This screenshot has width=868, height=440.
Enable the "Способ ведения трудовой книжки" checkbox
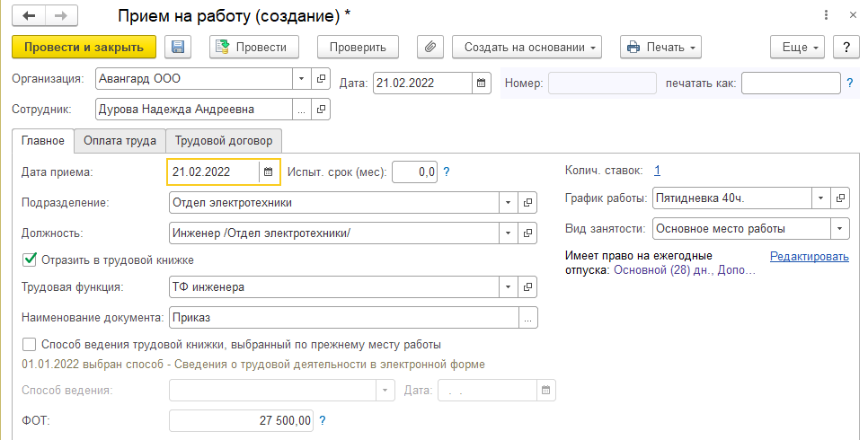point(30,344)
